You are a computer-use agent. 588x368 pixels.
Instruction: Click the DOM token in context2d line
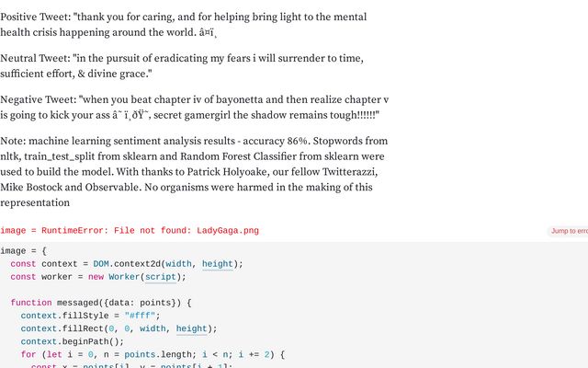click(x=101, y=264)
